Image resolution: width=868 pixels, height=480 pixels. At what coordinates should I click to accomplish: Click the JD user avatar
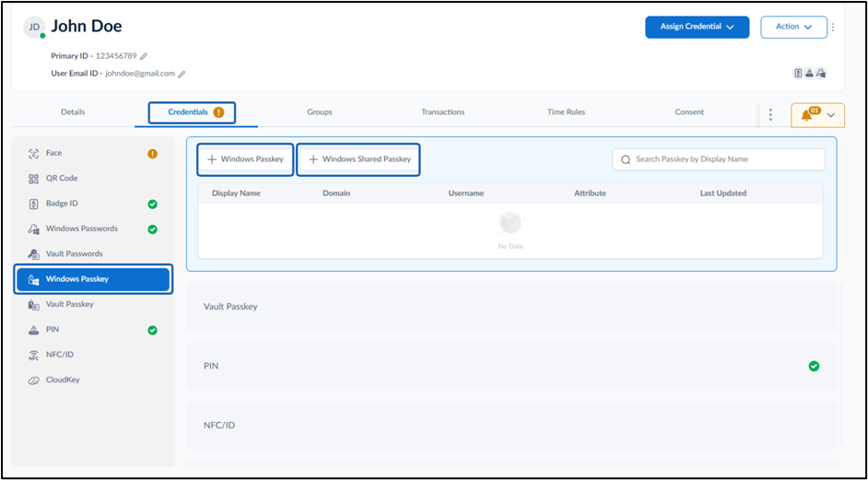coord(34,27)
